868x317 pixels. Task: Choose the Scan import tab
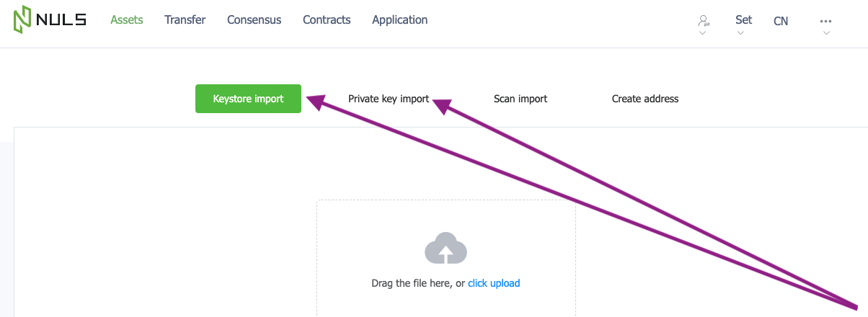coord(521,99)
